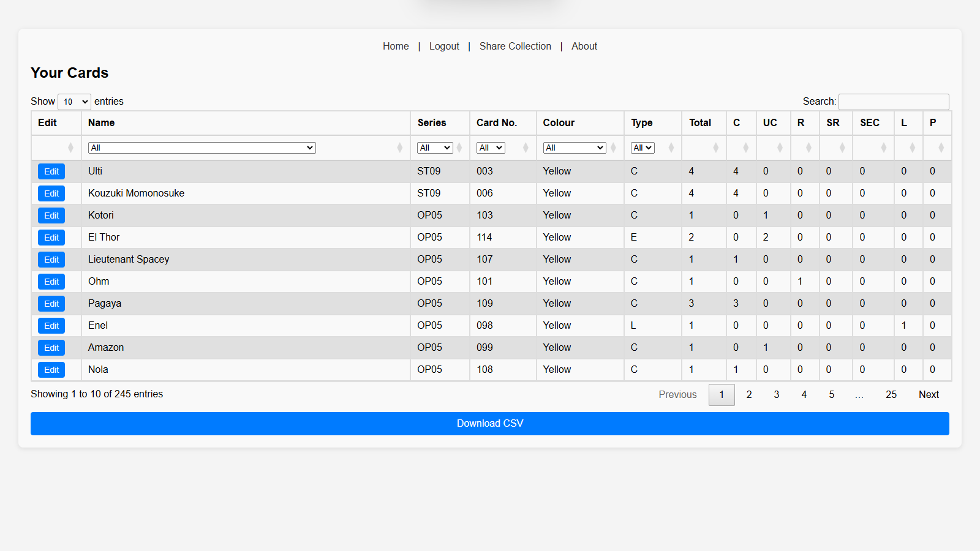Image resolution: width=980 pixels, height=551 pixels.
Task: Sort table by the UC column arrows
Action: pos(780,148)
